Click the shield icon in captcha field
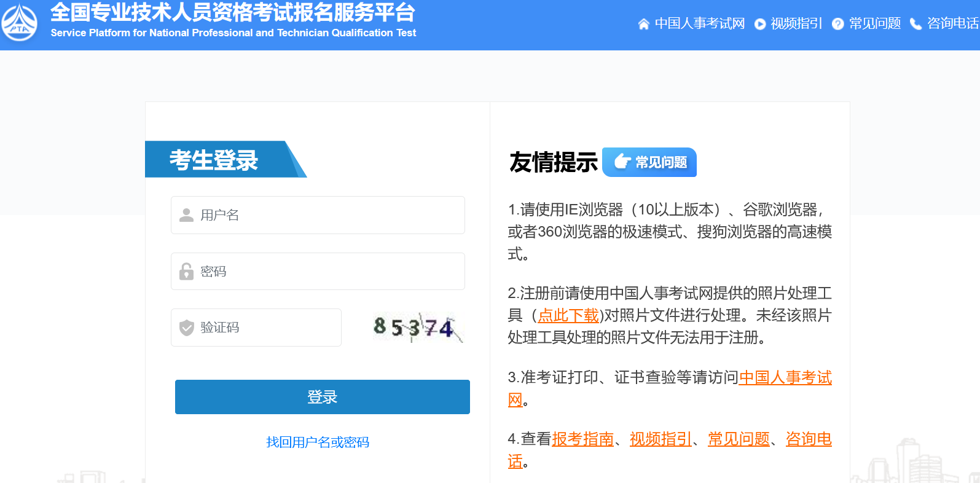 point(186,328)
